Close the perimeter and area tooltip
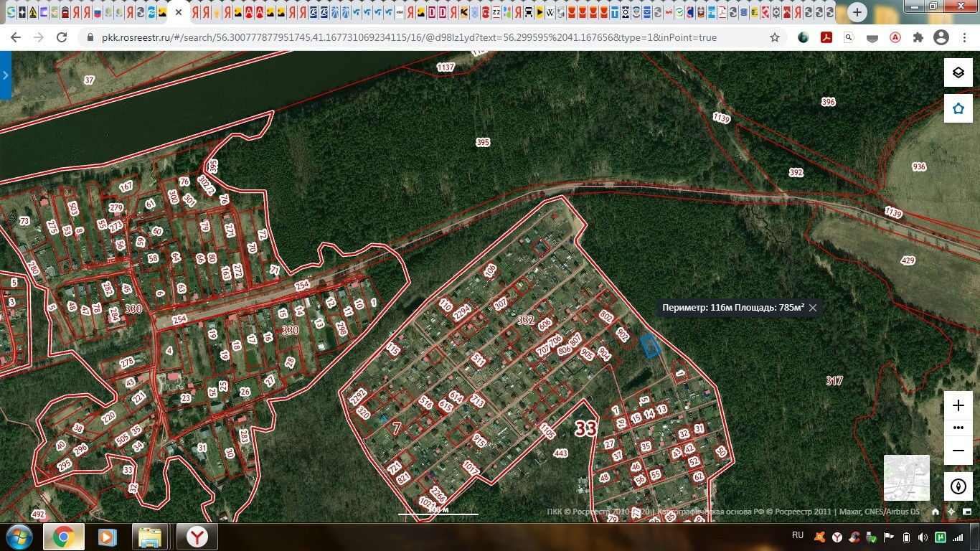This screenshot has width=980, height=551. (x=813, y=308)
